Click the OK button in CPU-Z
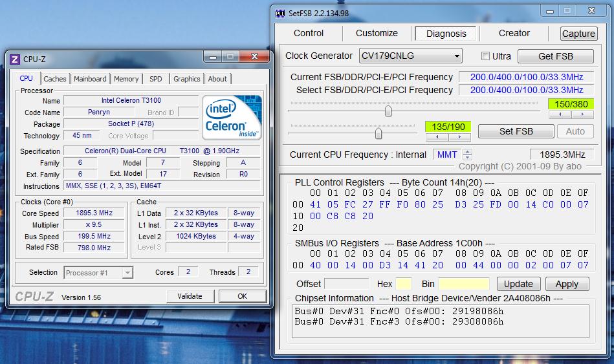614x364 pixels. click(243, 296)
